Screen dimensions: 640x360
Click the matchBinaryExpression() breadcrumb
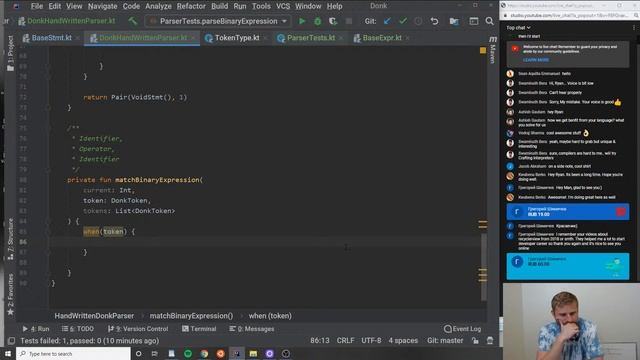point(191,316)
